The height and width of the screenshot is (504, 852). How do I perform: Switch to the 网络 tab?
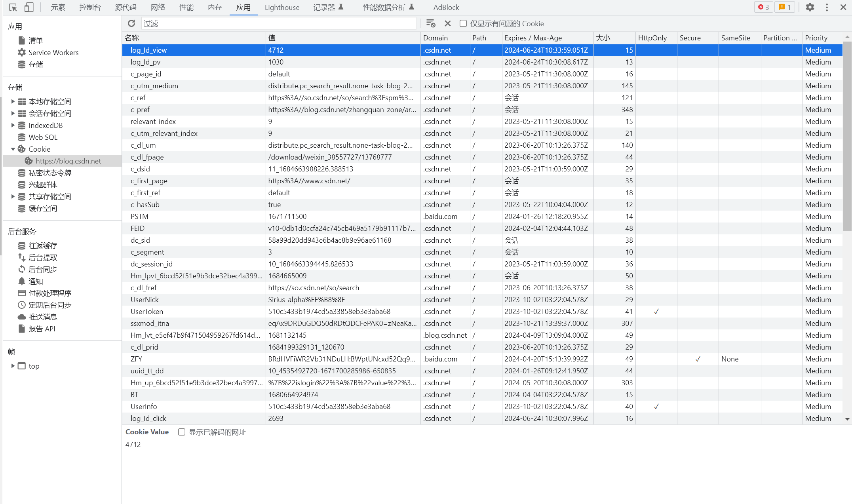tap(158, 7)
